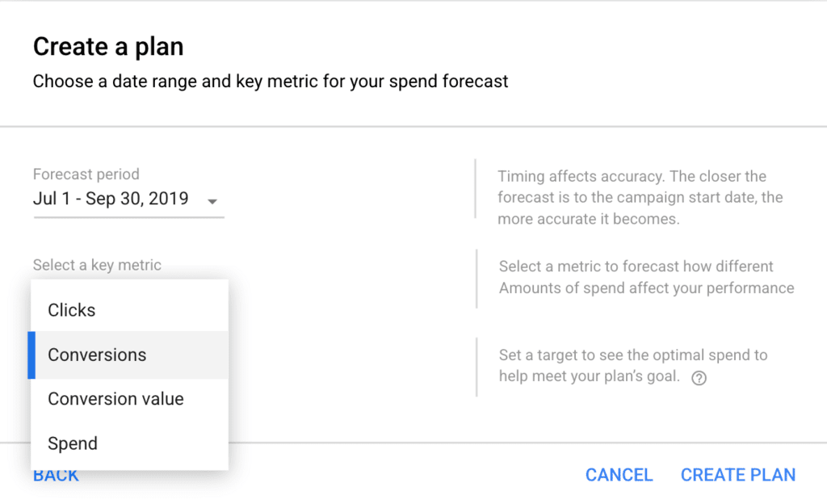
Task: Click the blue highlight bar beside Conversions
Action: click(x=31, y=355)
